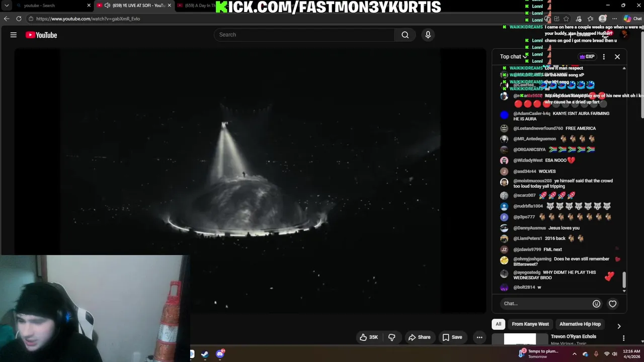Image resolution: width=644 pixels, height=362 pixels.
Task: Save the video to a playlist
Action: (x=452, y=337)
